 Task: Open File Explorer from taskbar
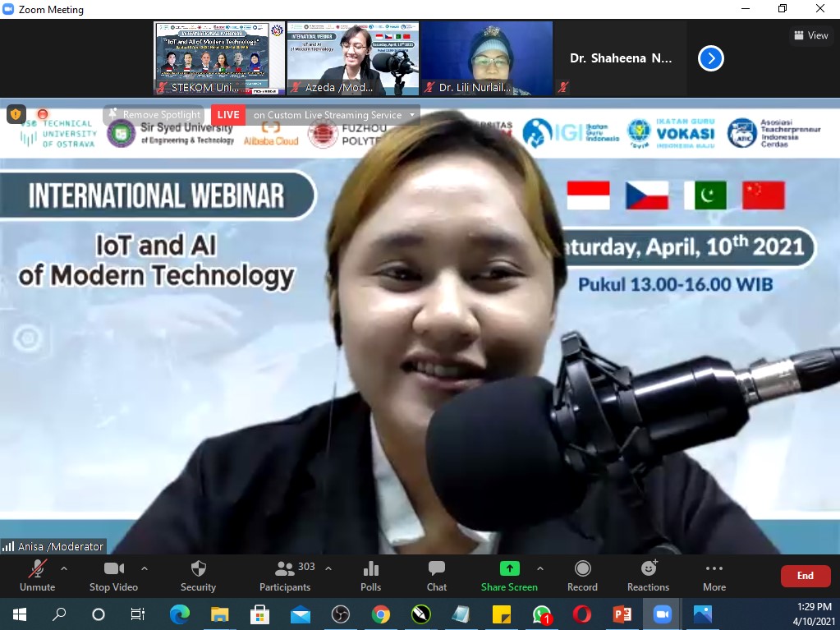[x=219, y=614]
